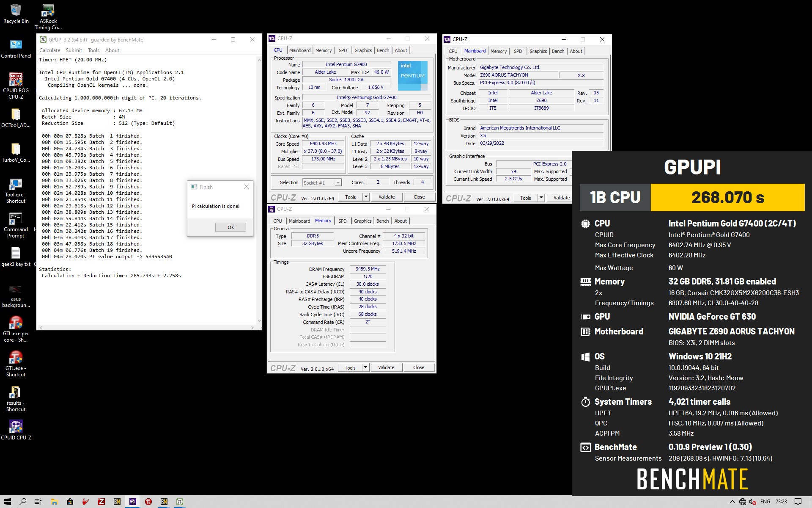
Task: Switch to CPU-Z taskbar button
Action: [x=133, y=502]
